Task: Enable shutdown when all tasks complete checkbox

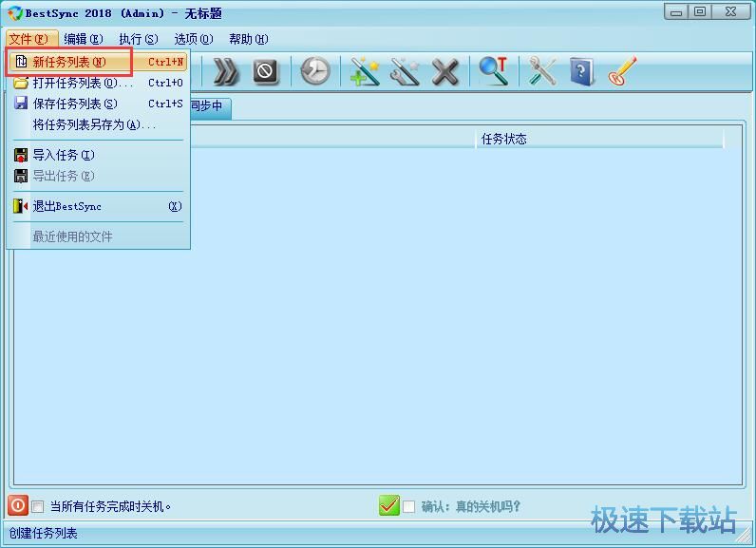Action: (x=38, y=506)
